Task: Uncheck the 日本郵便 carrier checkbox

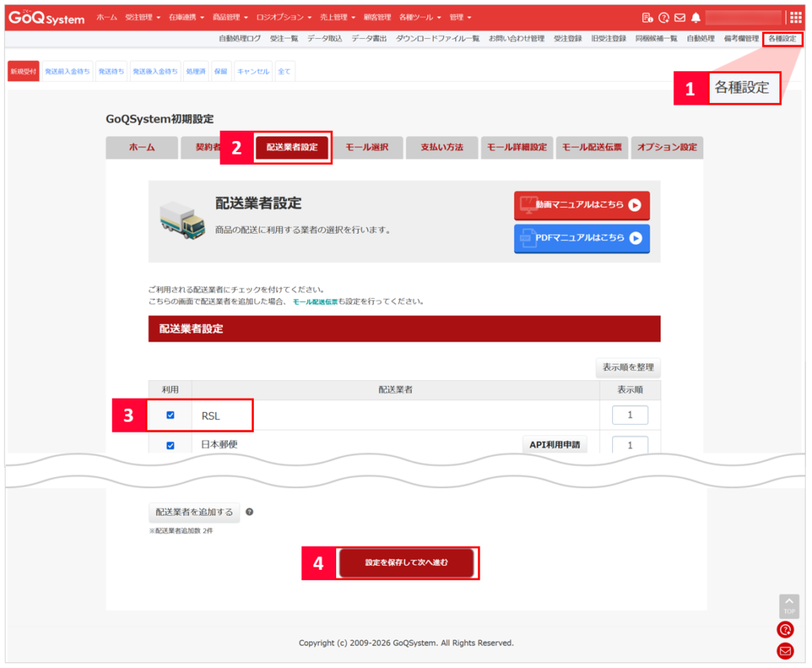Action: click(x=170, y=445)
